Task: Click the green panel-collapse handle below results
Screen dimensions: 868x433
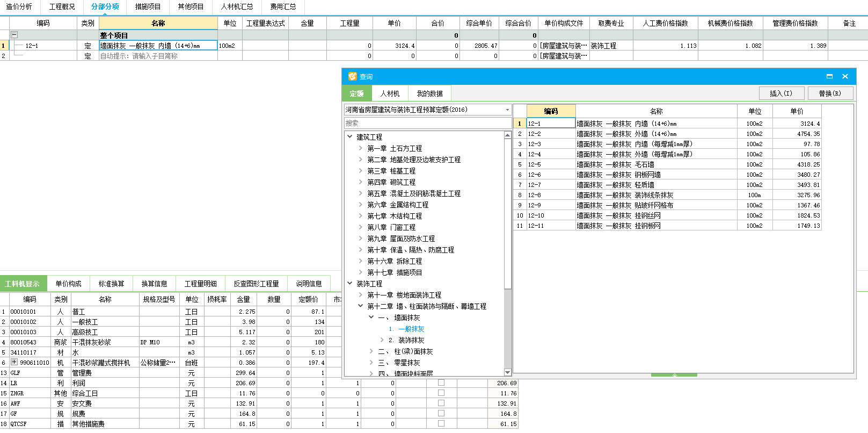Action: (x=674, y=375)
